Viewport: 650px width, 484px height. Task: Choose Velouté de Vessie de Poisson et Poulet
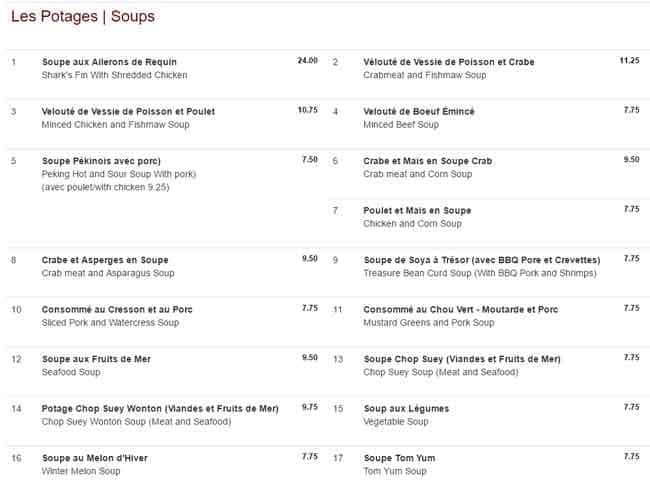pyautogui.click(x=128, y=111)
